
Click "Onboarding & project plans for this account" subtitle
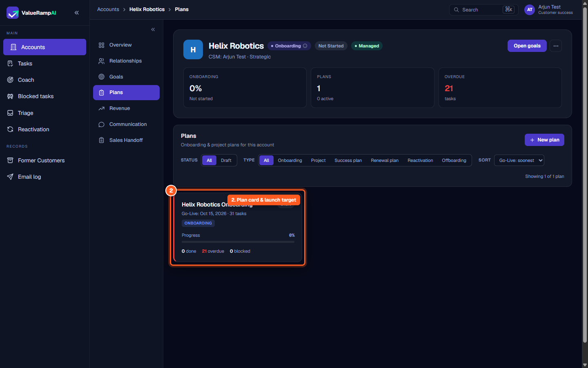pyautogui.click(x=227, y=145)
